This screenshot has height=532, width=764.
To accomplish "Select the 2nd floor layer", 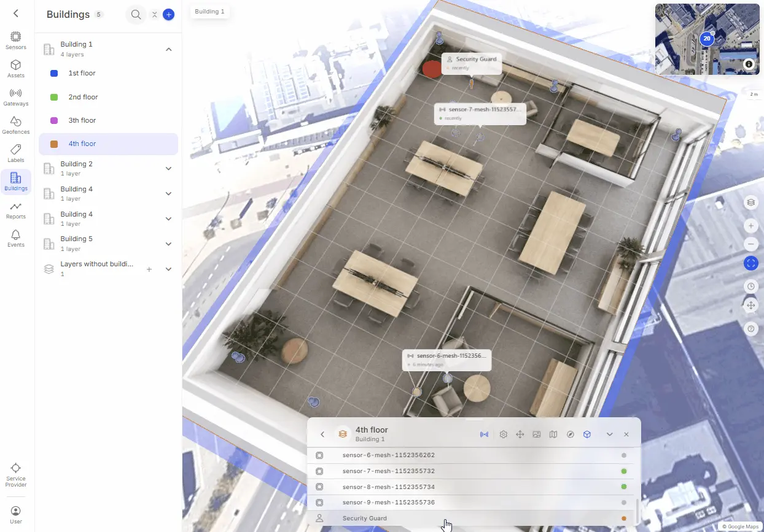I will point(108,97).
